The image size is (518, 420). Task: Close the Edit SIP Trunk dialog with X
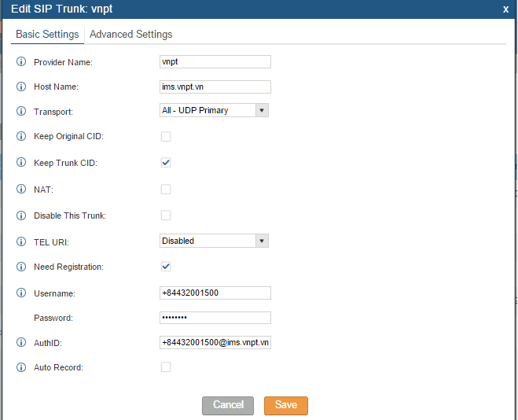tap(505, 9)
